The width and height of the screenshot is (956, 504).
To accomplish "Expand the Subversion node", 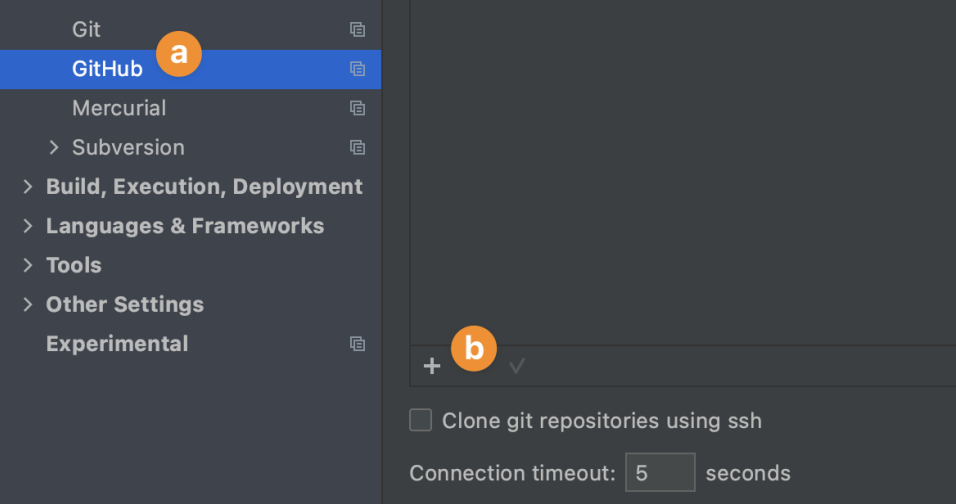I will (54, 147).
